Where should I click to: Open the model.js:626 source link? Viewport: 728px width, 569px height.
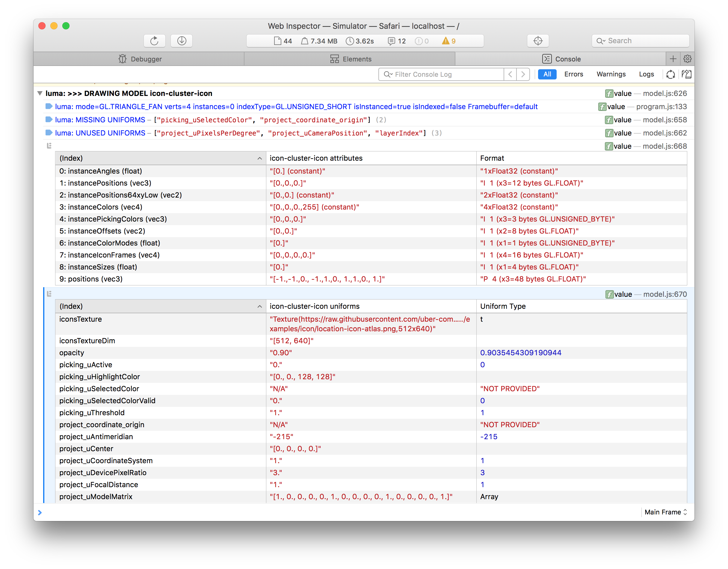click(x=665, y=94)
